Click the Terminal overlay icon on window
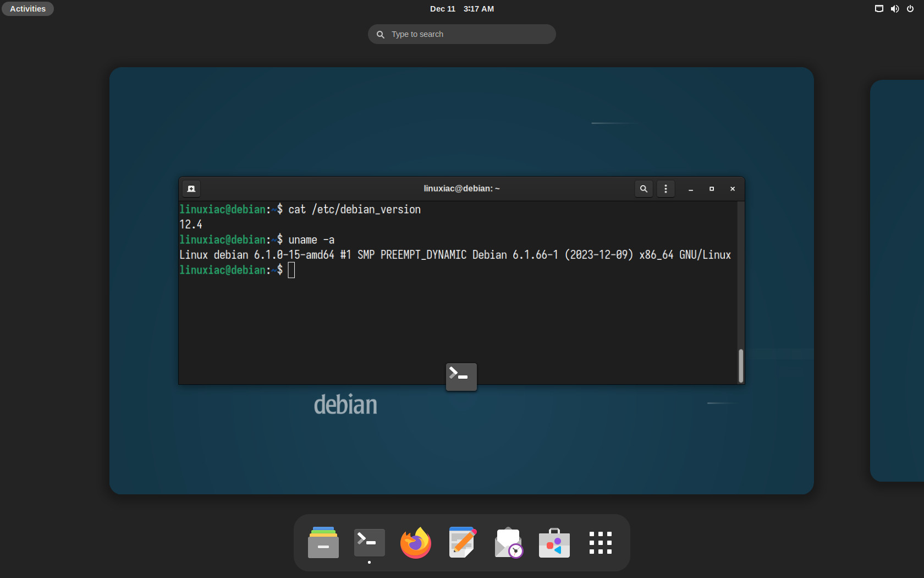This screenshot has width=924, height=578. 461,377
